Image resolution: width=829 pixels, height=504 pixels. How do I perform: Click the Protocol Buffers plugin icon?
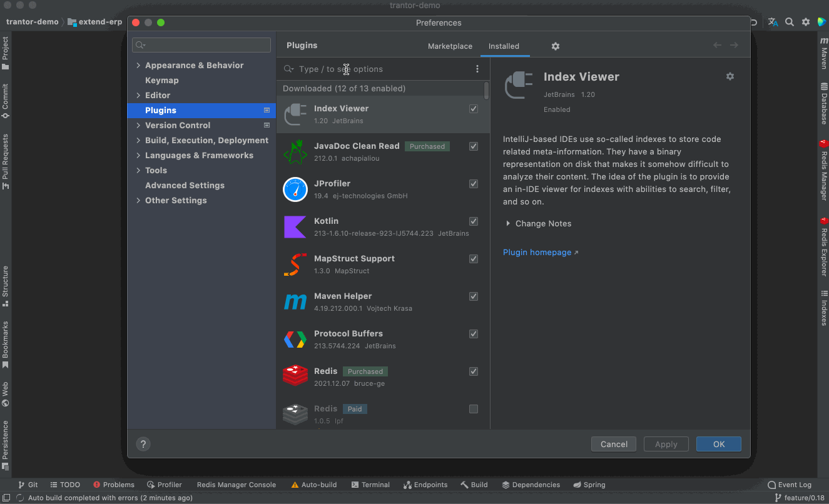(295, 340)
